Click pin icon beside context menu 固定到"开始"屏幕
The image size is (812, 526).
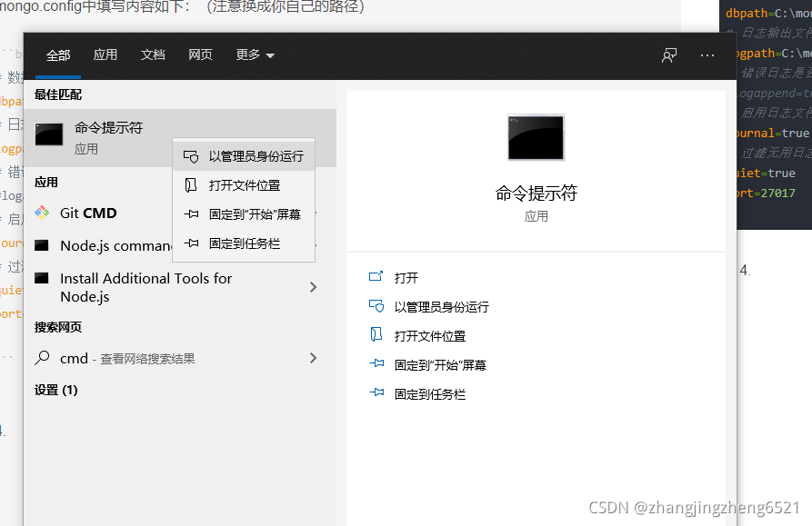point(191,214)
